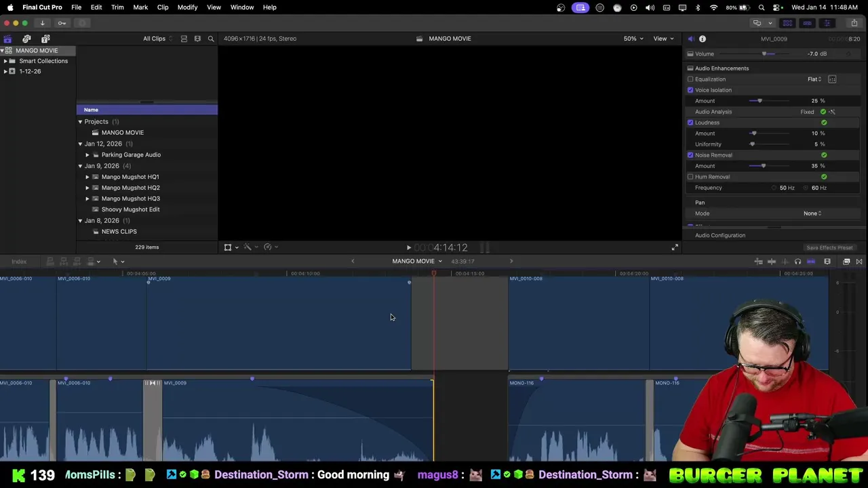Go back in timeline history arrow
Screen dimensions: 868x488
click(x=352, y=261)
